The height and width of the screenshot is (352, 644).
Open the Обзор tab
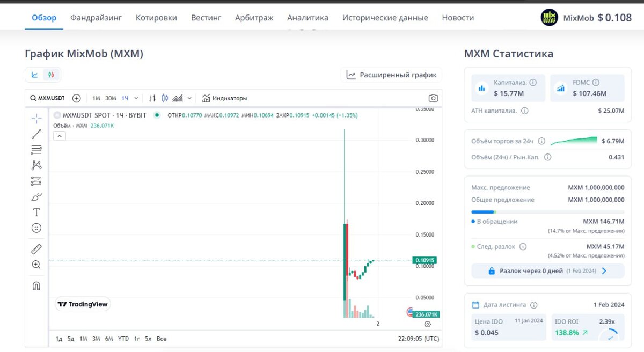click(x=44, y=18)
